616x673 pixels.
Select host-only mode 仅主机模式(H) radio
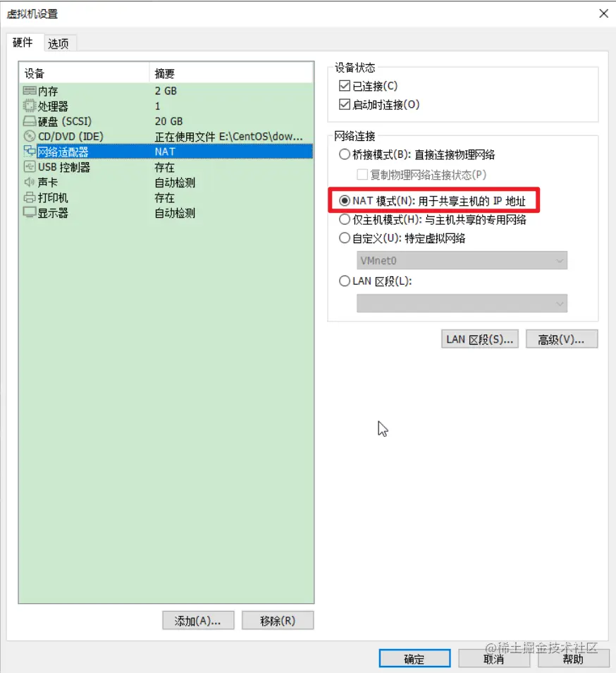pos(344,220)
